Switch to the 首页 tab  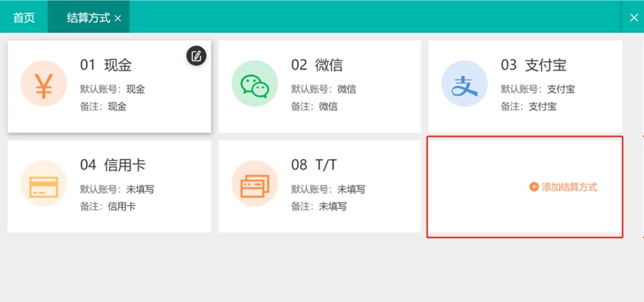click(23, 17)
